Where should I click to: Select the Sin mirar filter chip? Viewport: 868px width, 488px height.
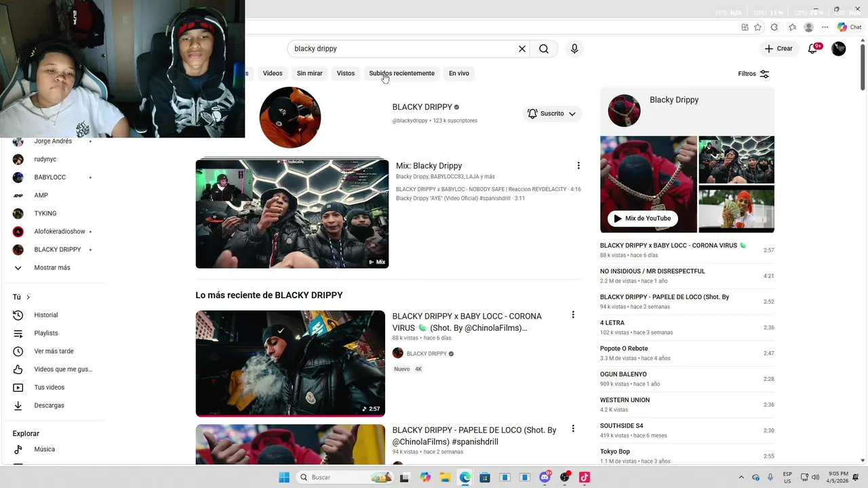[x=309, y=73]
